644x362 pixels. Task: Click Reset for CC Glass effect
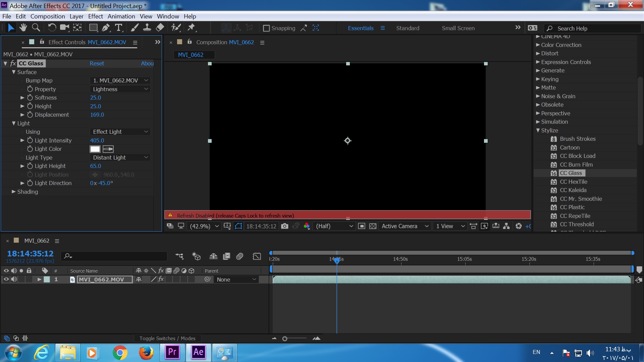pyautogui.click(x=97, y=63)
